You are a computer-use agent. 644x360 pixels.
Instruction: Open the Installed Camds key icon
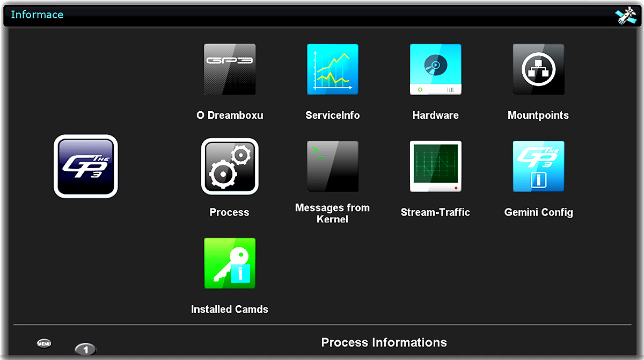click(230, 263)
